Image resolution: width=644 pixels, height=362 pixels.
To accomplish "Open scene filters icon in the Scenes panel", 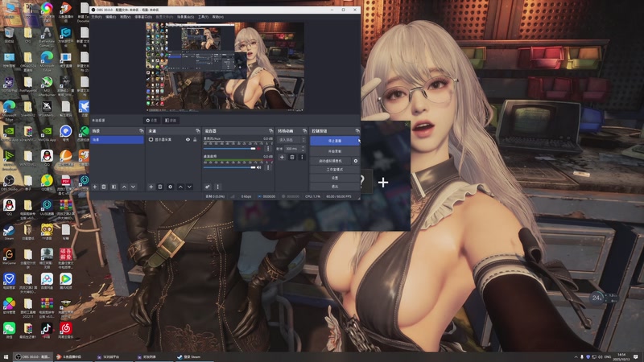I will coord(114,187).
